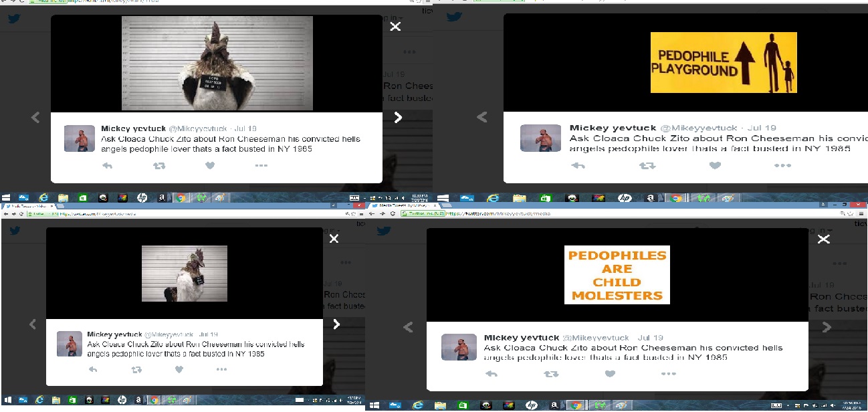Reply to the small rooster mugshot tweet
The width and height of the screenshot is (868, 412).
[x=93, y=369]
